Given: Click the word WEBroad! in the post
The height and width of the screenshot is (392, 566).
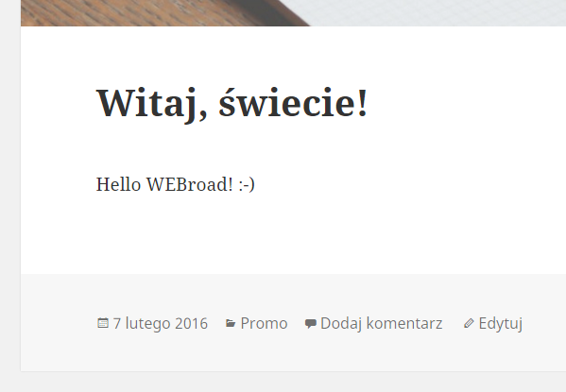Looking at the screenshot, I should 190,184.
